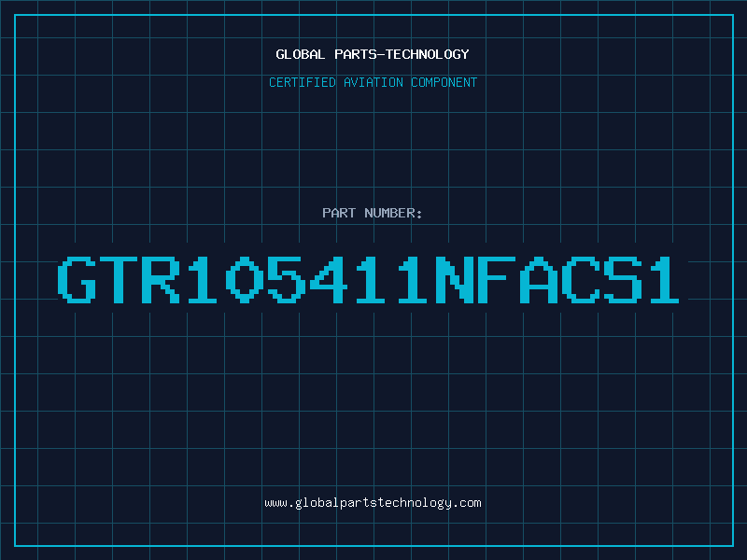Screen dimensions: 747x560
Task: Click the large letter A in part number
Action: (539, 279)
